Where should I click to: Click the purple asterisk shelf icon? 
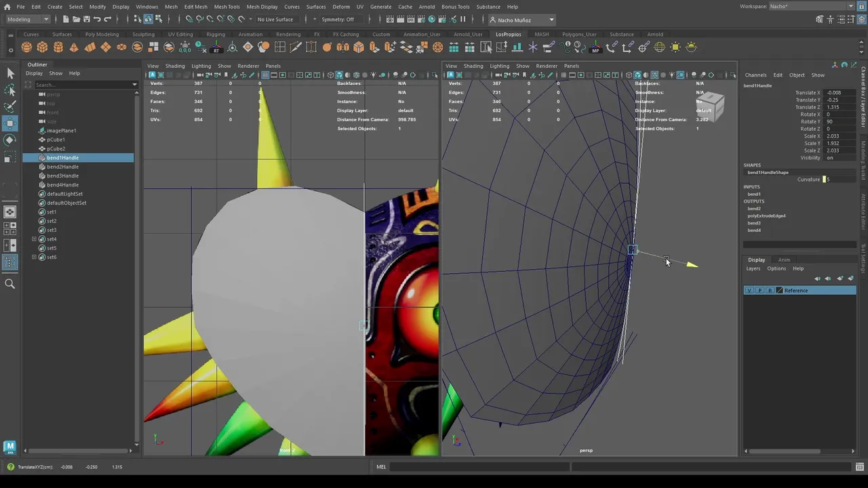[533, 47]
